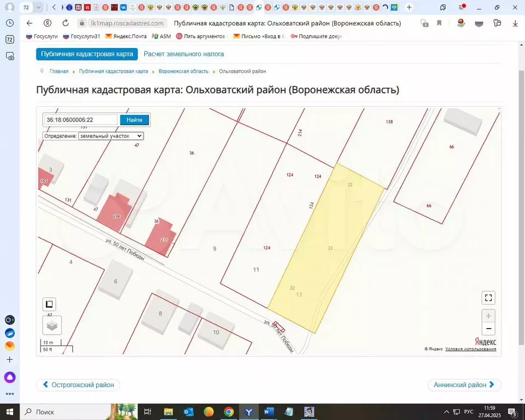Open the Пять аргументов bookmark

tap(201, 36)
